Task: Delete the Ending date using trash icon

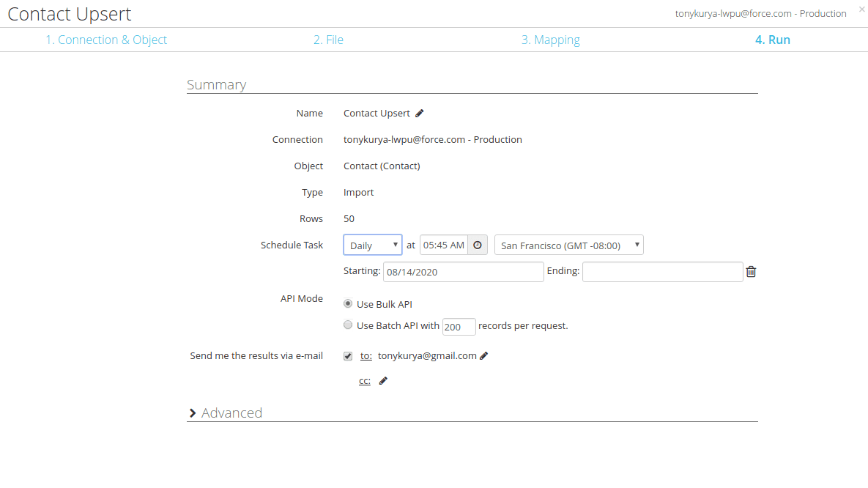Action: point(751,271)
